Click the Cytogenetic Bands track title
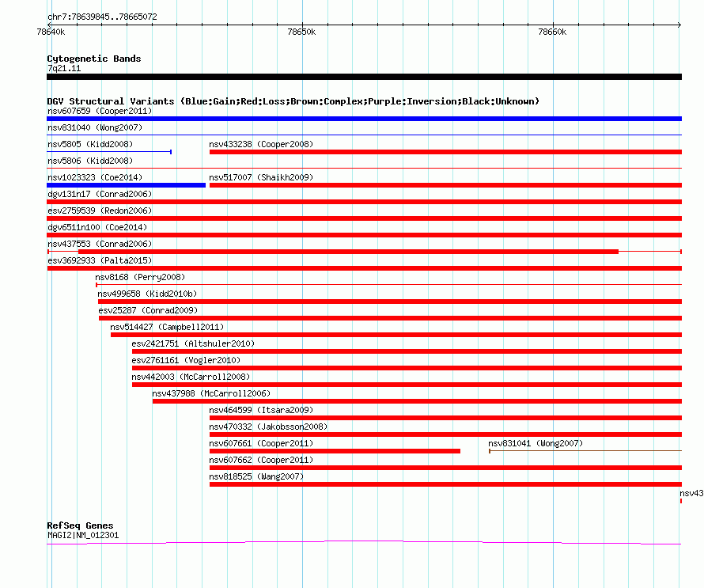The image size is (704, 588). (x=94, y=59)
